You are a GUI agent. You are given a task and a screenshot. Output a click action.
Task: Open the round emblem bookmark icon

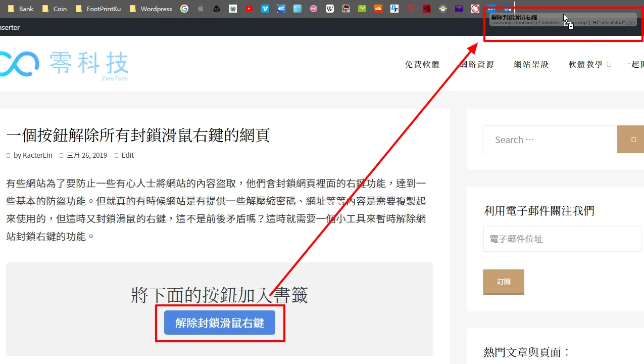tap(443, 9)
